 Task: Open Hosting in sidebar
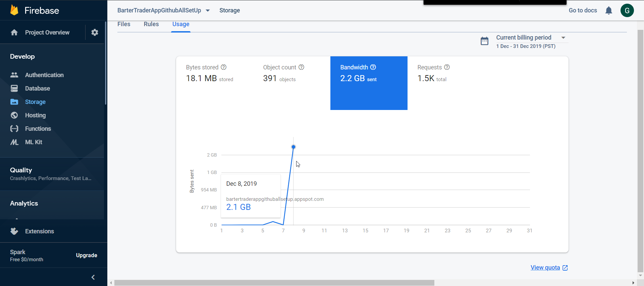click(35, 115)
